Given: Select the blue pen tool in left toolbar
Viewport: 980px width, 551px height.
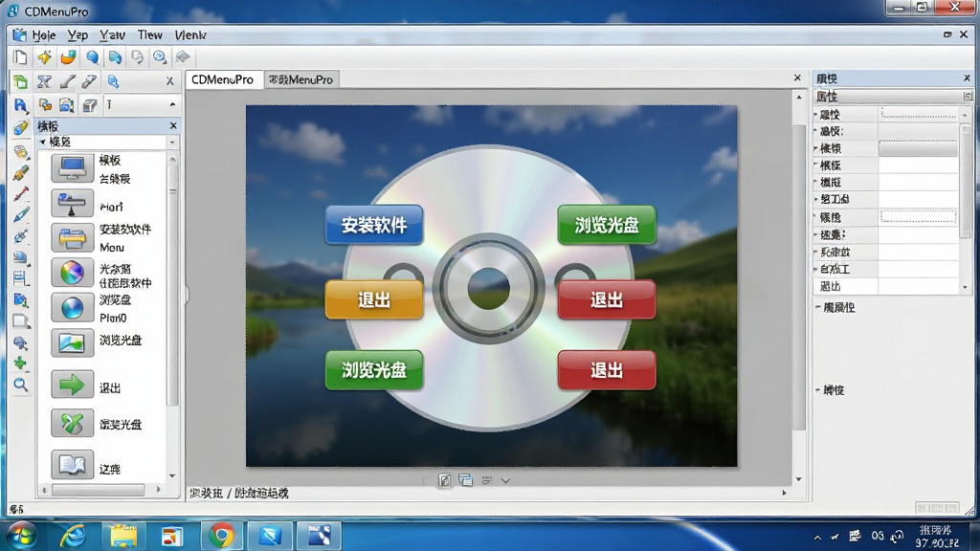Looking at the screenshot, I should pyautogui.click(x=21, y=215).
